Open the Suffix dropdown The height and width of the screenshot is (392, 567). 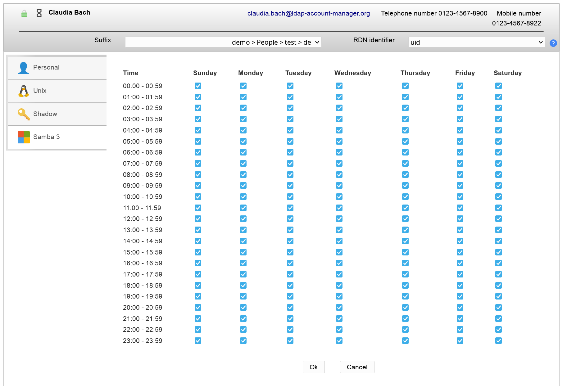pyautogui.click(x=223, y=42)
